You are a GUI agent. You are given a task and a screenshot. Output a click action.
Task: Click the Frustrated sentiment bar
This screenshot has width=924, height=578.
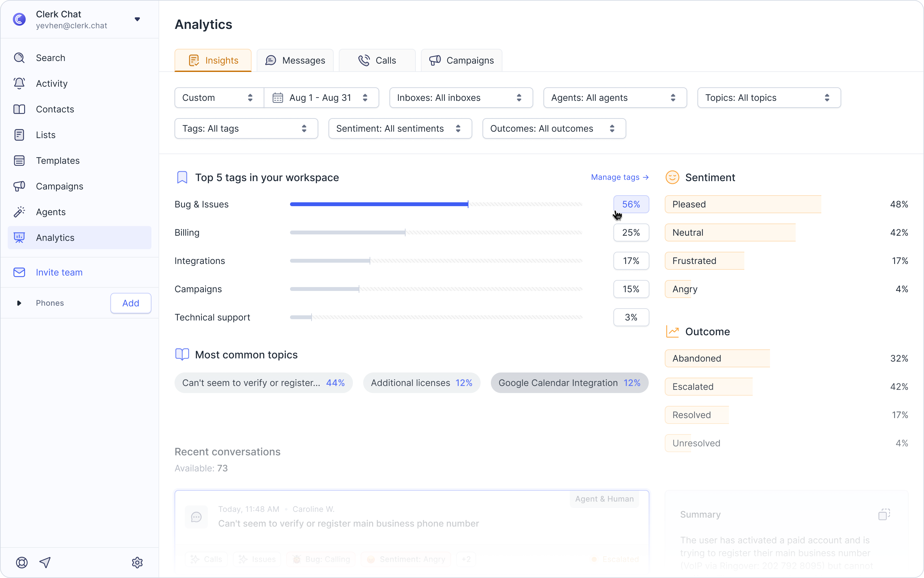[705, 261]
